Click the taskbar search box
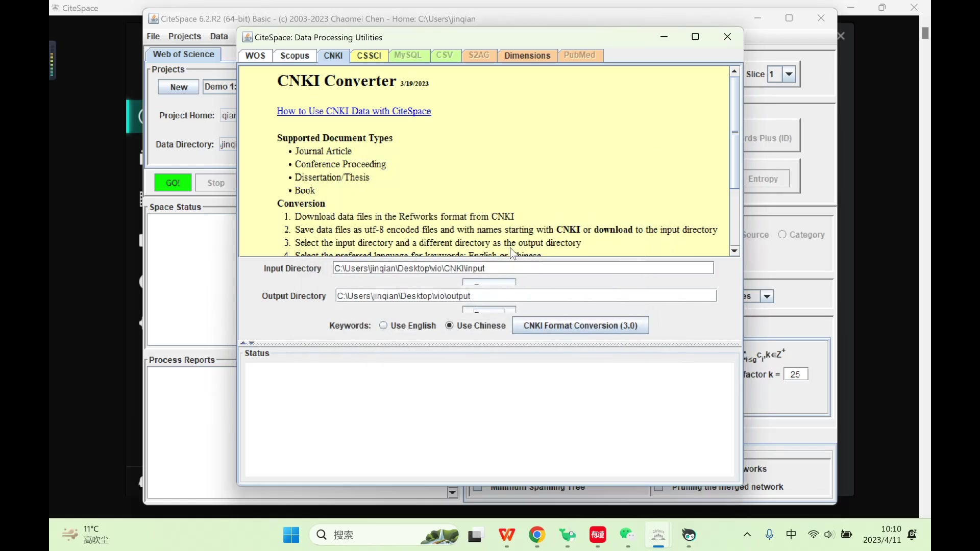This screenshot has height=551, width=980. coord(384,535)
